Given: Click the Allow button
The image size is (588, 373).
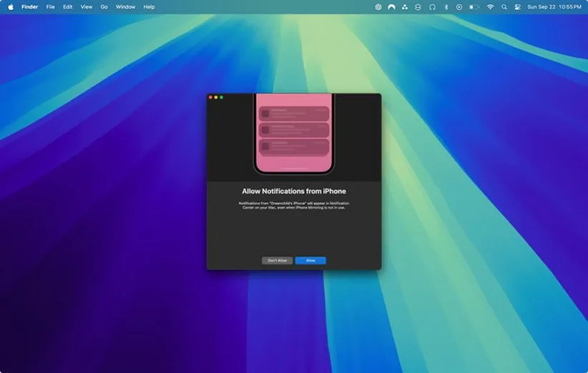Looking at the screenshot, I should pyautogui.click(x=310, y=261).
